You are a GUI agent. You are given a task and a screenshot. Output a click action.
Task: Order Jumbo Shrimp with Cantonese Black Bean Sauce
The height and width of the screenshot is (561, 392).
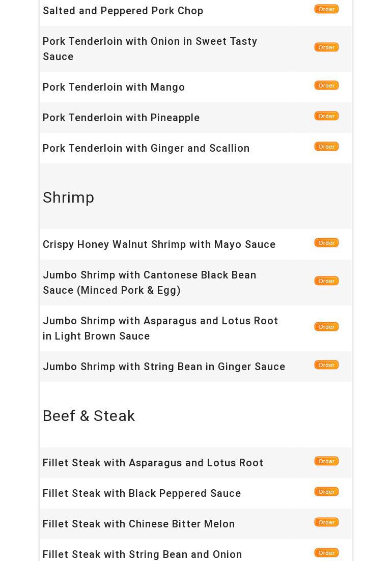326,281
